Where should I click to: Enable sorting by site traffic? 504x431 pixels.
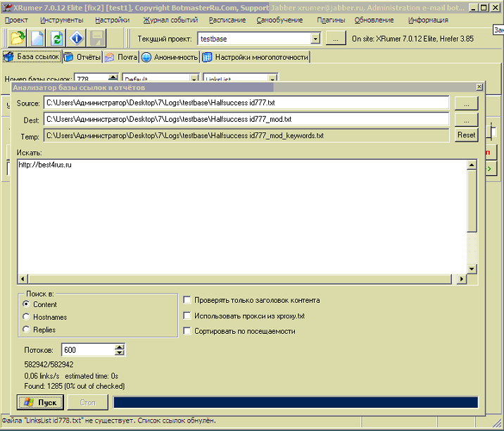point(187,331)
